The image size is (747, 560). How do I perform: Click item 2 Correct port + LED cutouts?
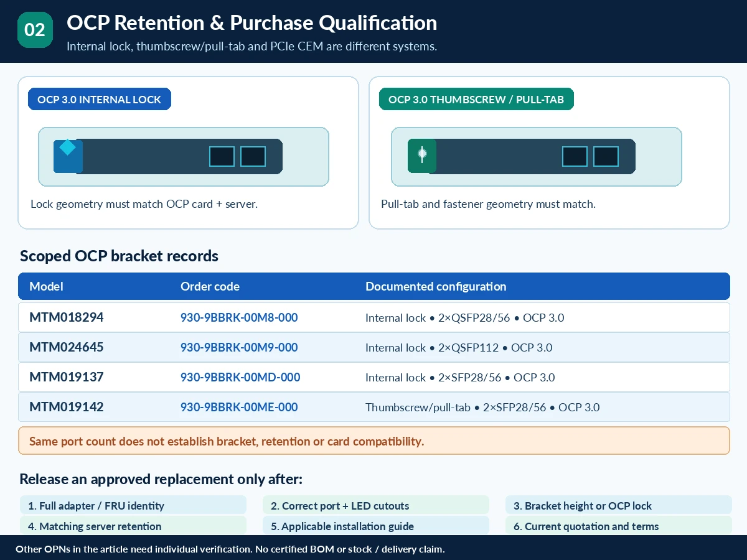pyautogui.click(x=376, y=505)
